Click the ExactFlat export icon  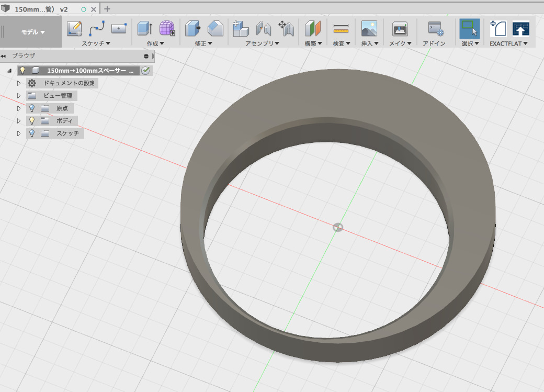click(x=521, y=28)
